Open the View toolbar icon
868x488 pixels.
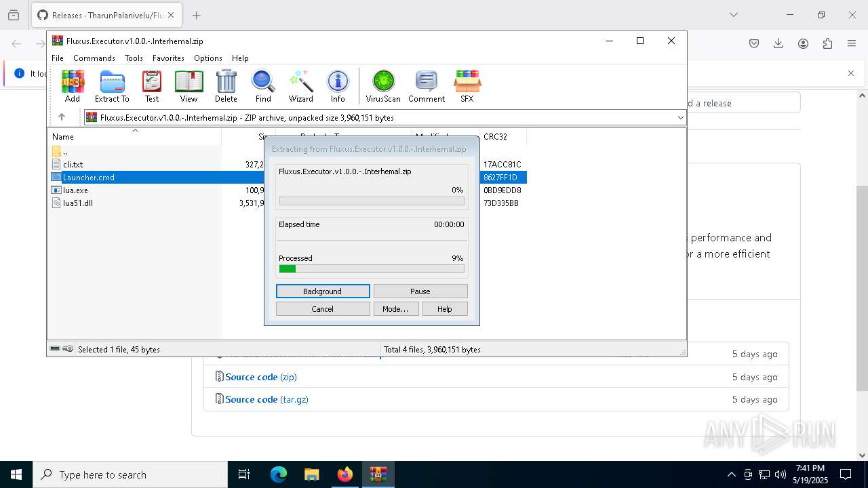pos(189,86)
